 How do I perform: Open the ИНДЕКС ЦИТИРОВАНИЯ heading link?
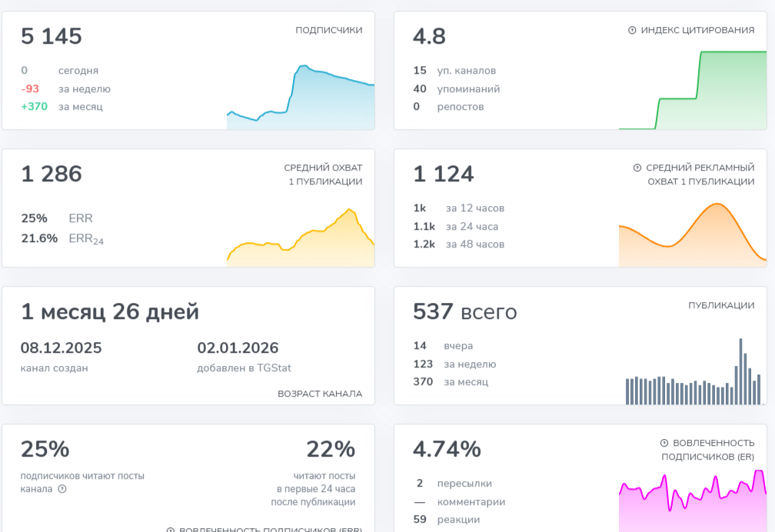coord(697,30)
